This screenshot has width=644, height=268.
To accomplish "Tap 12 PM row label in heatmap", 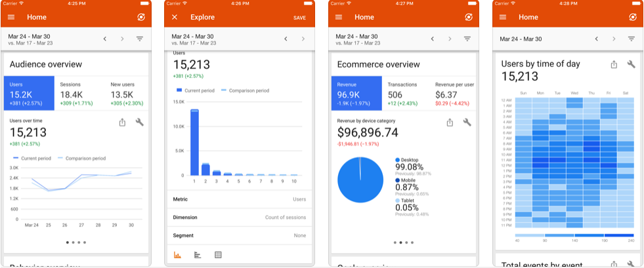I will 506,165.
